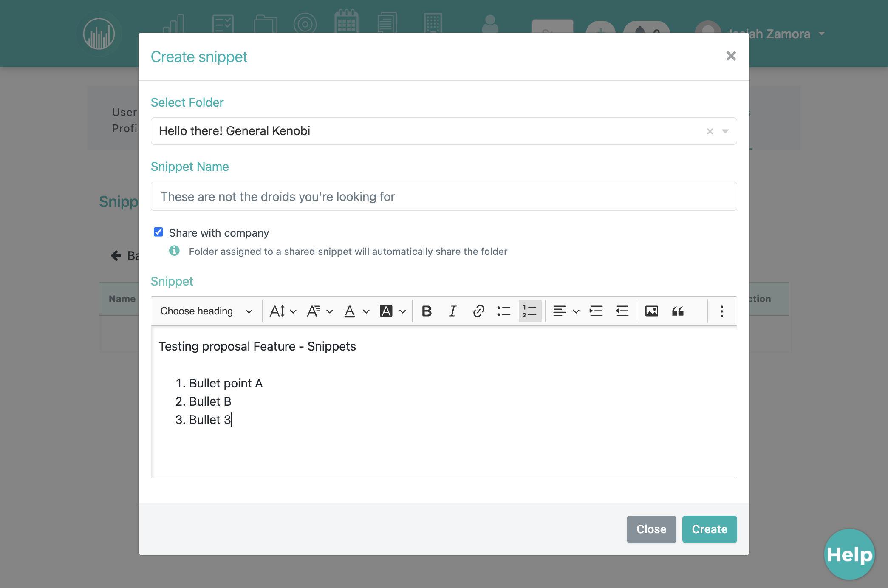Click the info icon beside folder sharing note
The height and width of the screenshot is (588, 888).
pyautogui.click(x=174, y=251)
